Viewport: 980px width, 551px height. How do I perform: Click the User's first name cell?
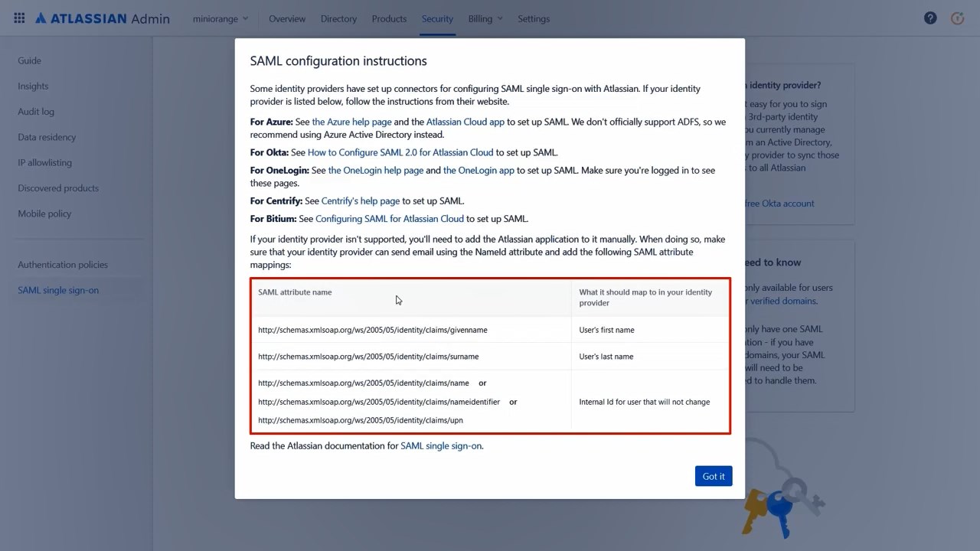pyautogui.click(x=650, y=330)
